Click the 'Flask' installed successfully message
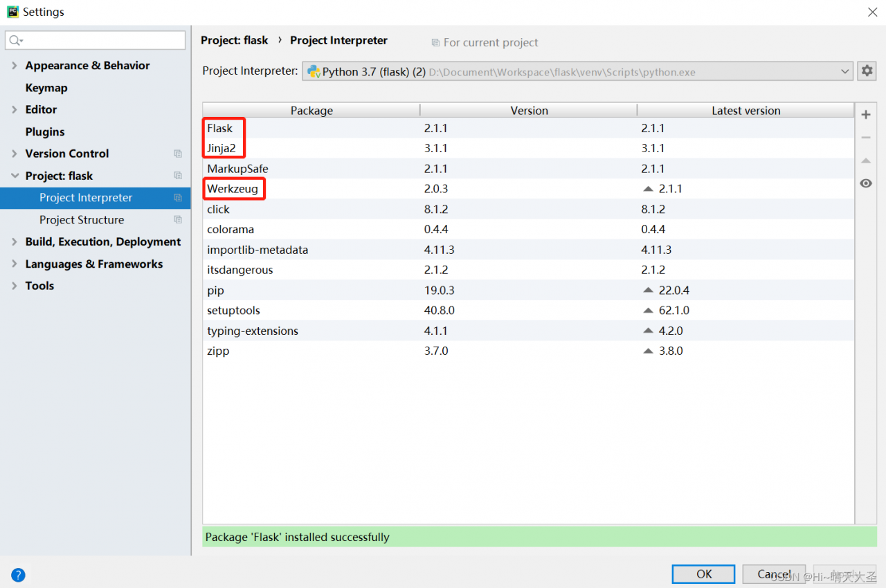This screenshot has width=886, height=588. [298, 538]
